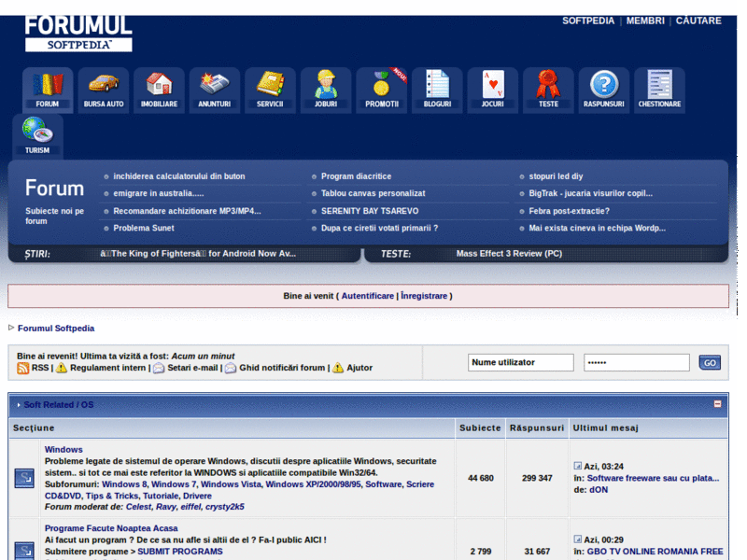747x560 pixels.
Task: Open the Mass Effect 3 Review (PC) link
Action: tap(509, 254)
